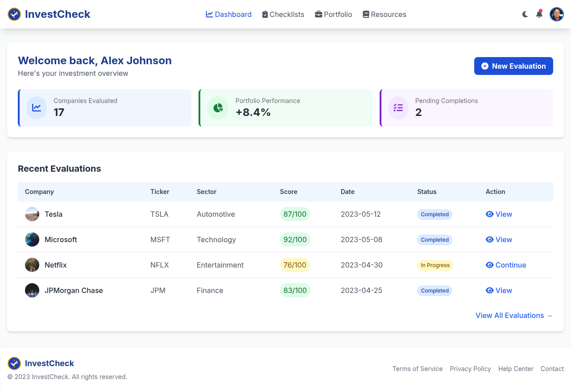Open View All Evaluations
571x392 pixels.
[514, 315]
